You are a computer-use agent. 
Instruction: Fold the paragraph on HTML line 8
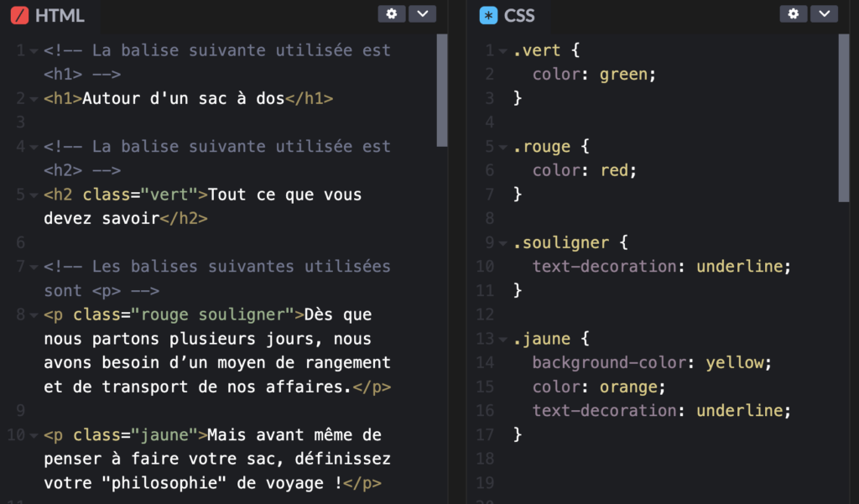(x=34, y=316)
